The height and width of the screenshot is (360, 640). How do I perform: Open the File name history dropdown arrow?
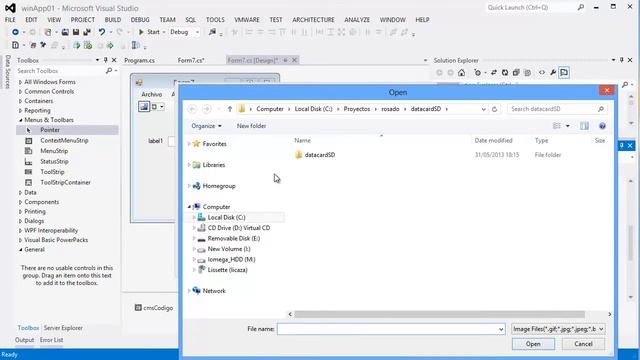(x=501, y=329)
